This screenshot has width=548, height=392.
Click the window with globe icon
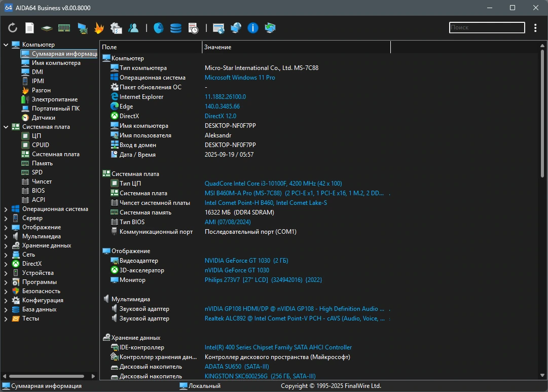(x=219, y=28)
